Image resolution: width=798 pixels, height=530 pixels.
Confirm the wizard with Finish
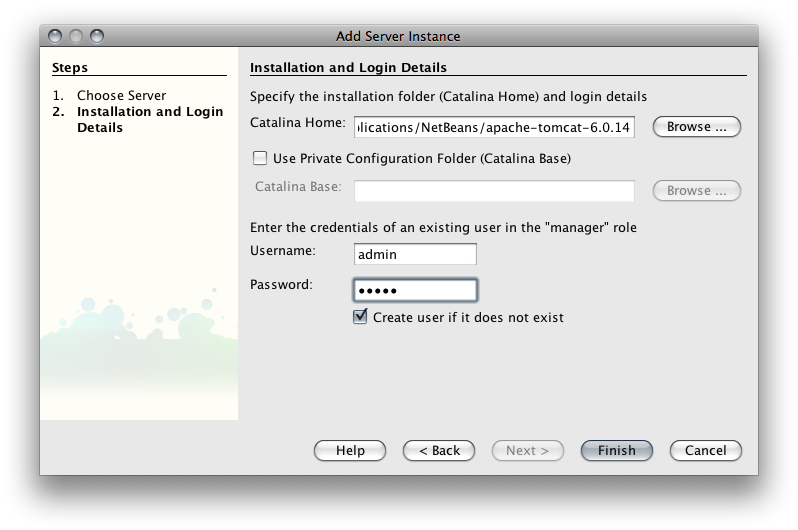point(617,451)
